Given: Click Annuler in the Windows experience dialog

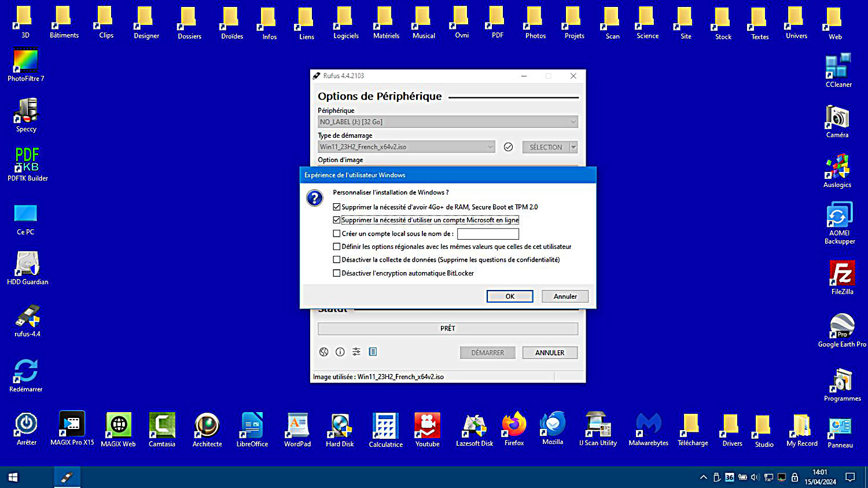Looking at the screenshot, I should pos(565,296).
